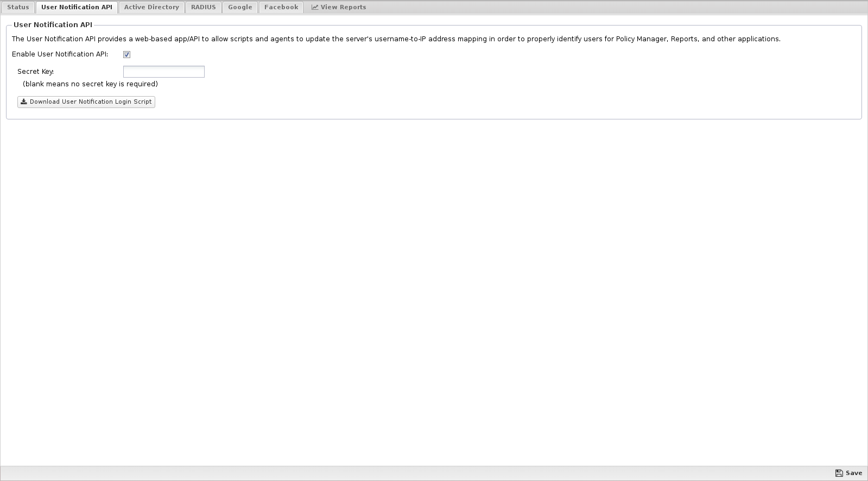Image resolution: width=868 pixels, height=481 pixels.
Task: Focus the Secret Key input field
Action: [164, 72]
